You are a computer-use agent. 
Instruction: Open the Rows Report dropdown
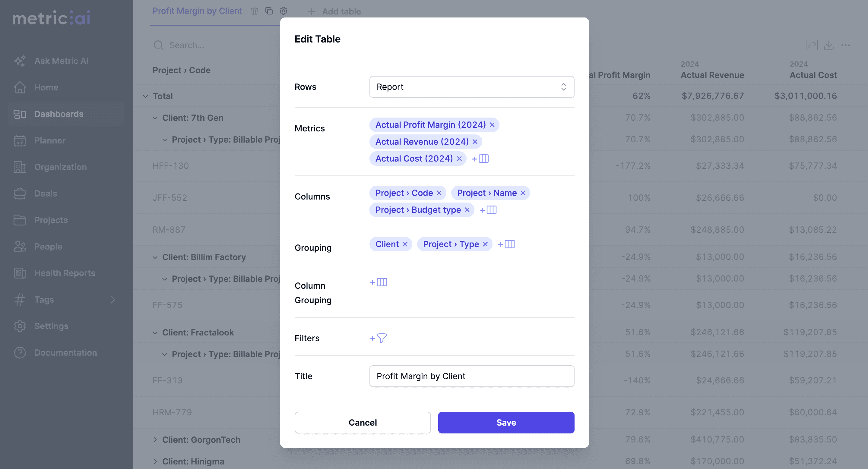click(471, 87)
